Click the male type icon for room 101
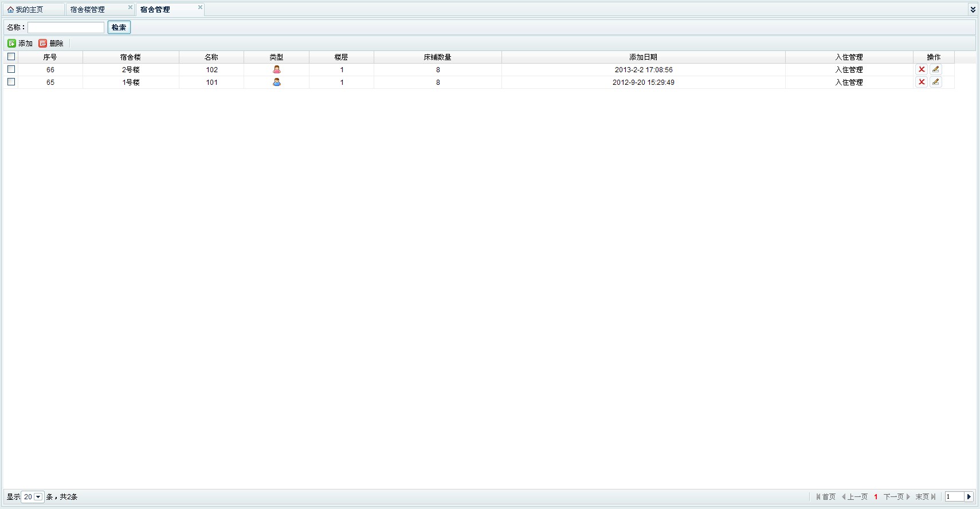This screenshot has height=509, width=980. coord(277,82)
